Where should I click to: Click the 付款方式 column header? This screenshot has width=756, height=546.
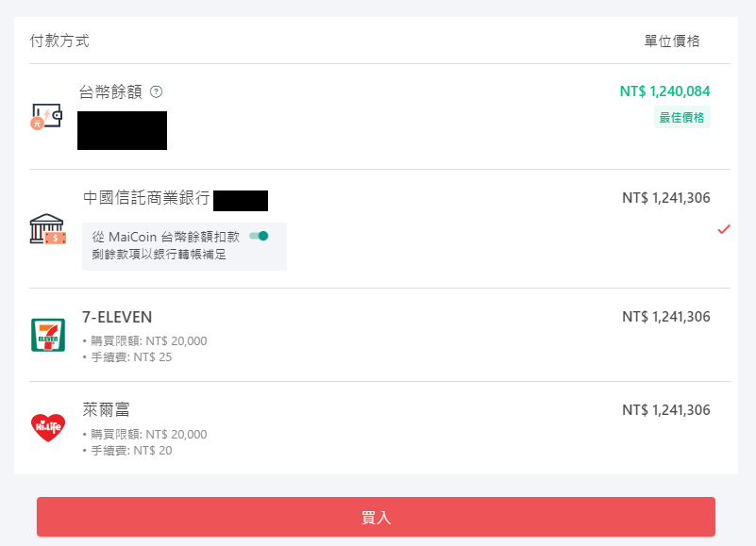pos(59,41)
